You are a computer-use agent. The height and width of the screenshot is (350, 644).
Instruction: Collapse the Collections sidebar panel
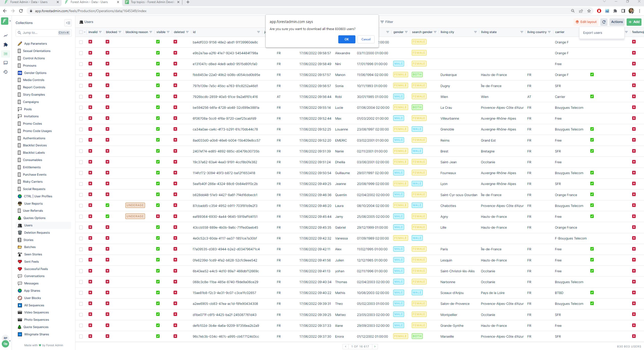click(x=68, y=23)
